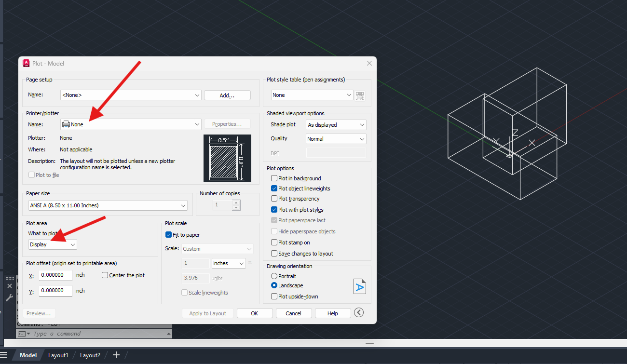Enable Plot transparency

pyautogui.click(x=274, y=199)
